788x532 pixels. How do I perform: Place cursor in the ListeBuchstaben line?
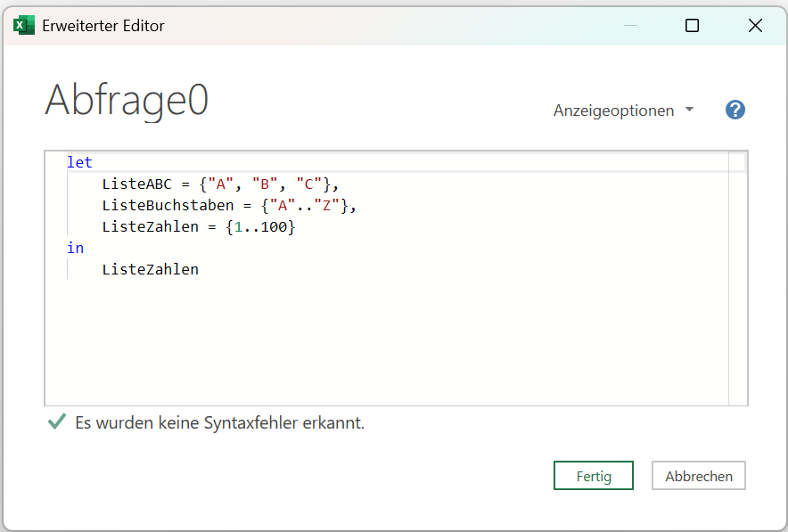point(229,206)
